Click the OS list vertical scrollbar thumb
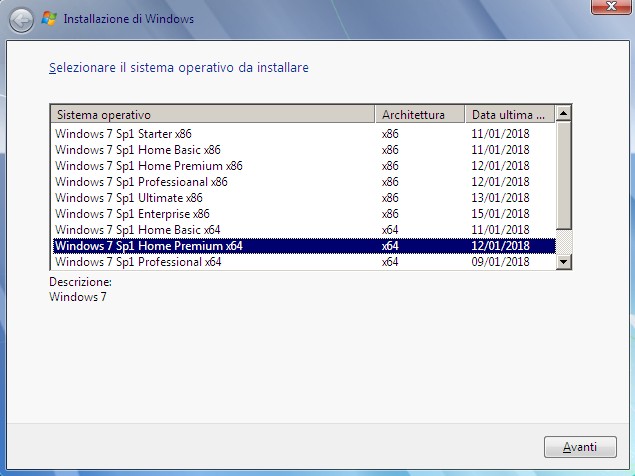The width and height of the screenshot is (635, 476). (563, 175)
